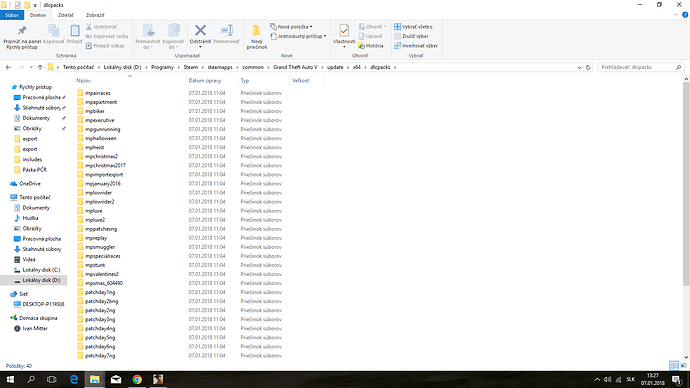Open OneDrive in navigation pane
This screenshot has height=388, width=690.
pos(29,183)
